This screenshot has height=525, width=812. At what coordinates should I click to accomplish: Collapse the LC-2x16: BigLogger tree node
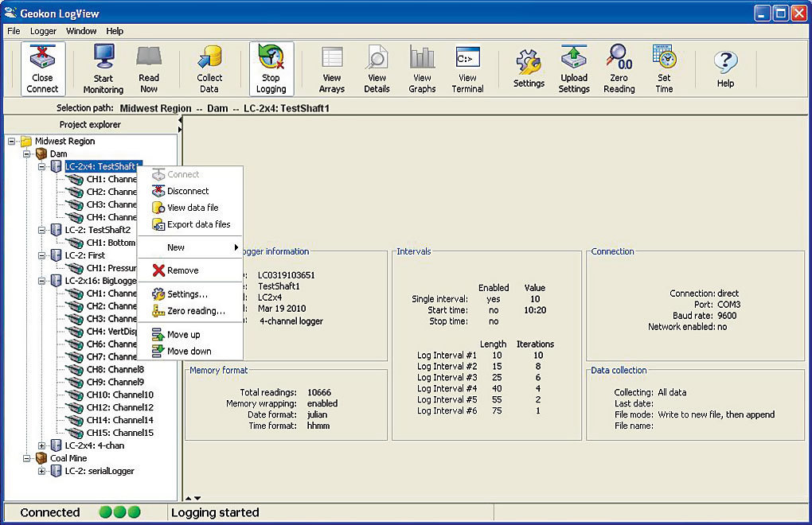pos(41,281)
